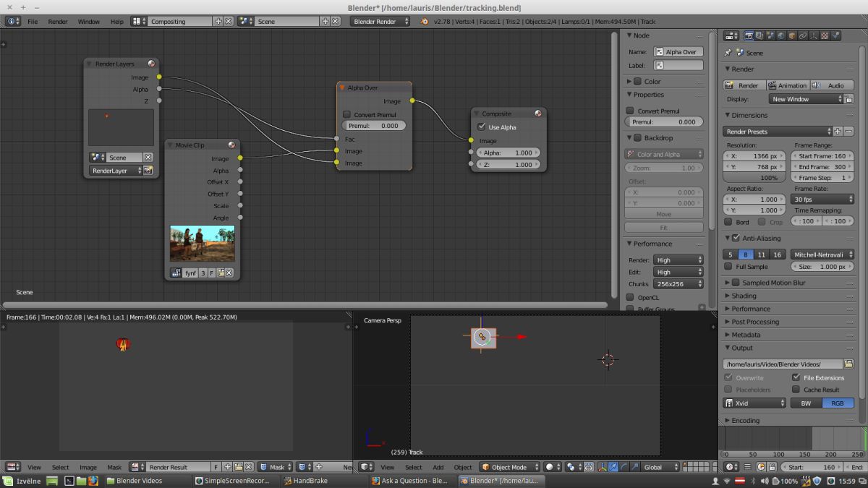Toggle the pin icon beside Scene in Properties
The image size is (868, 488).
click(728, 53)
